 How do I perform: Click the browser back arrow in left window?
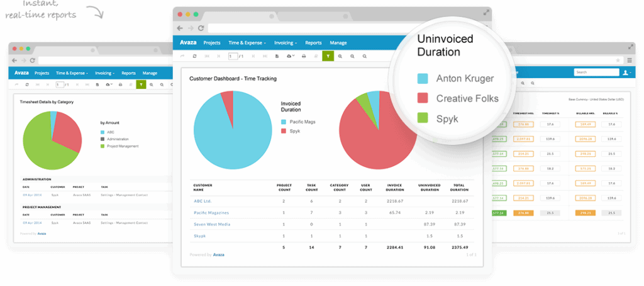(x=13, y=60)
